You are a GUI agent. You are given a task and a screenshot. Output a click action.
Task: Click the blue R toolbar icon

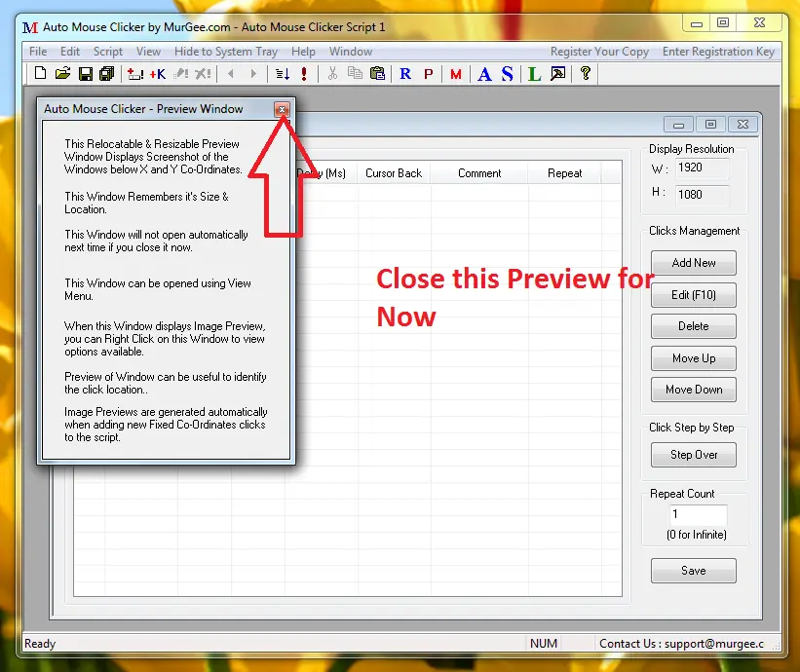tap(405, 74)
